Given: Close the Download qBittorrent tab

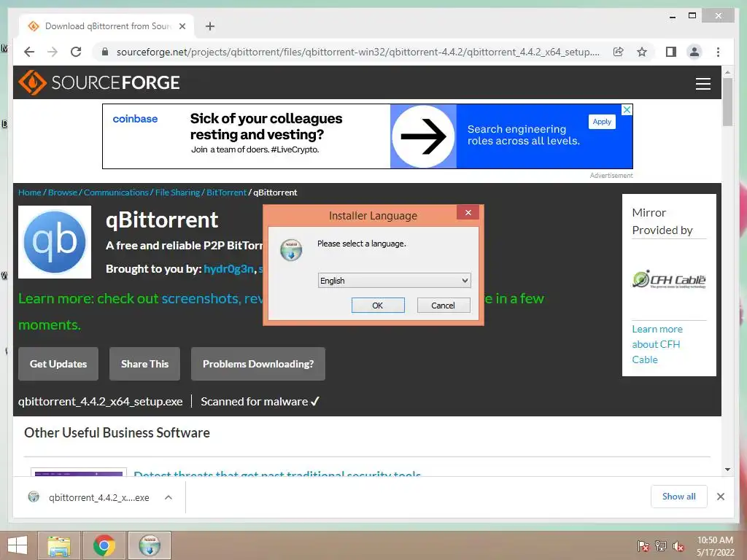Looking at the screenshot, I should coord(182,26).
